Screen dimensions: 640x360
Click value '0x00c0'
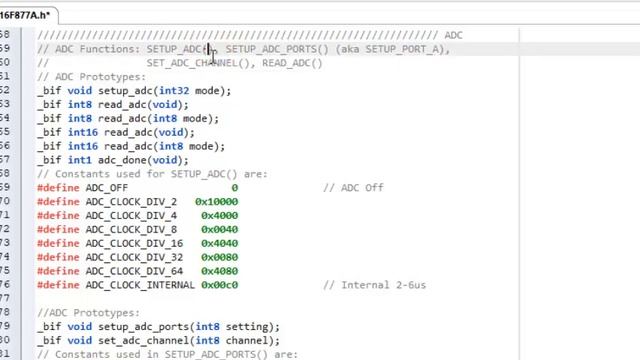point(219,285)
